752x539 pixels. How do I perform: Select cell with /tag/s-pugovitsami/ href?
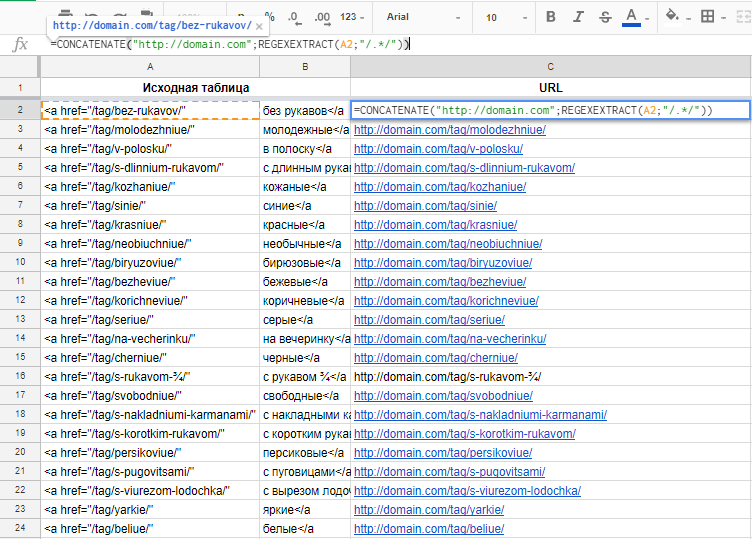(x=150, y=471)
